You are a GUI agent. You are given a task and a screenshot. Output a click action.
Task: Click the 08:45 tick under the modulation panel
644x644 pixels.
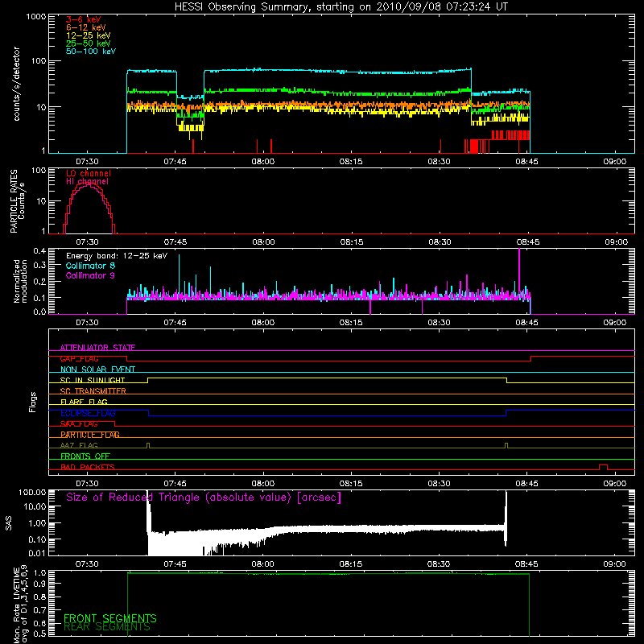pyautogui.click(x=527, y=323)
